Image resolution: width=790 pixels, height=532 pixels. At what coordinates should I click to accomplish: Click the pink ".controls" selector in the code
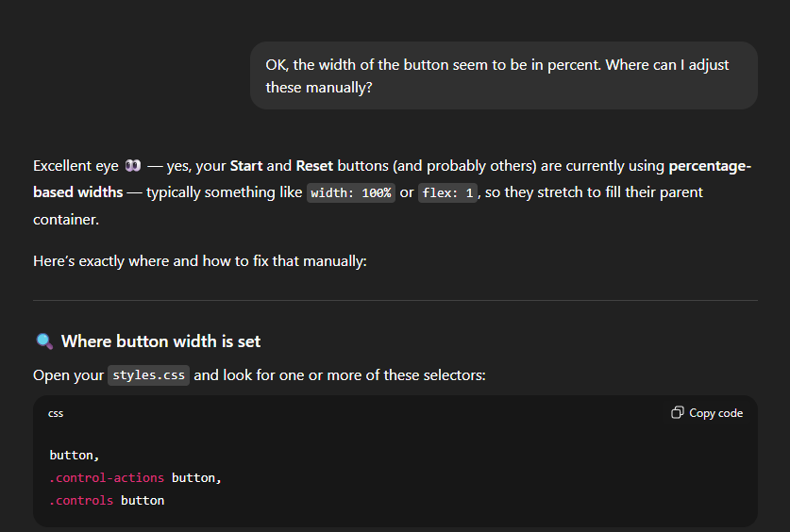[81, 501]
